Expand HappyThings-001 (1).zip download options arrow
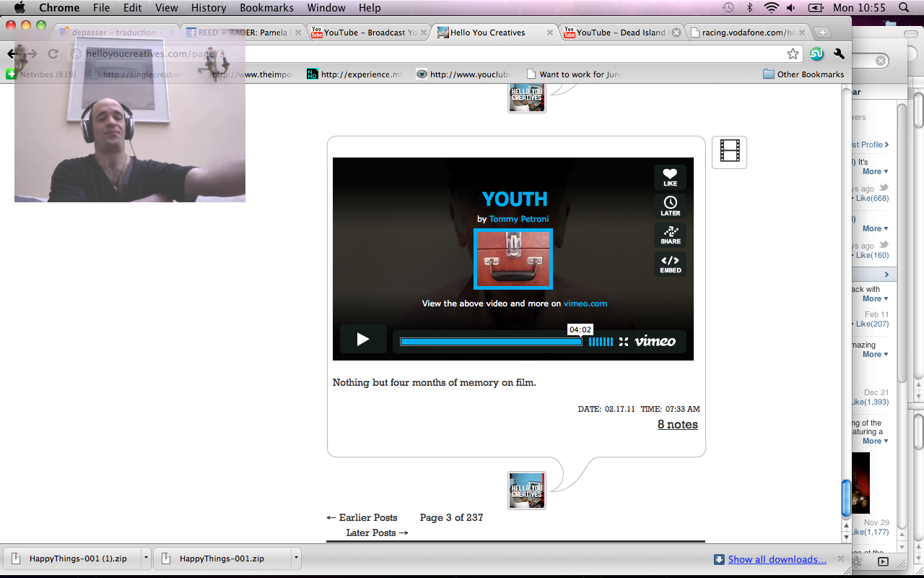 coord(146,558)
